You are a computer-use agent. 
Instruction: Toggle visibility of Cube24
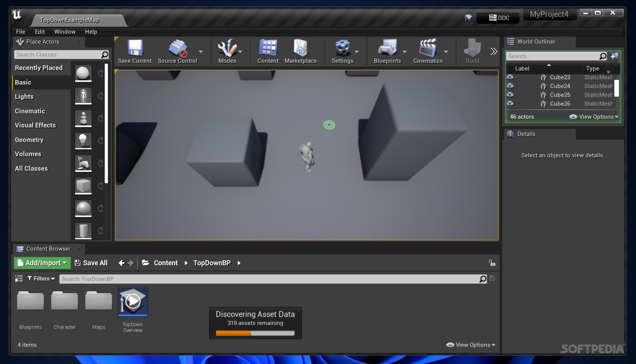coord(510,86)
